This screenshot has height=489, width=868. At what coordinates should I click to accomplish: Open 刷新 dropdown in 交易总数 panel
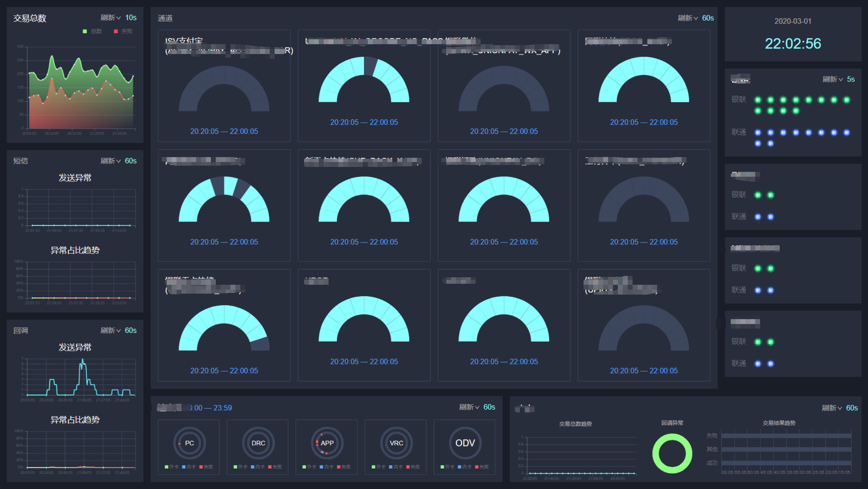coord(110,18)
